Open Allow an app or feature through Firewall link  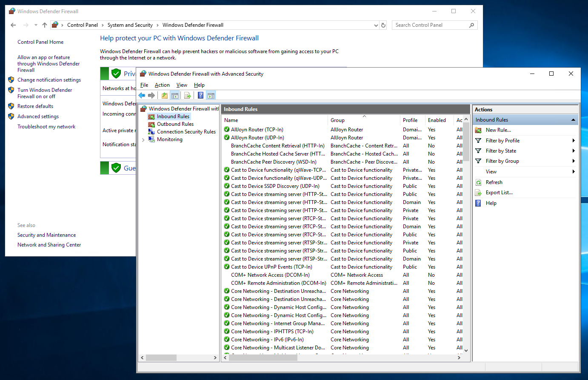click(49, 64)
